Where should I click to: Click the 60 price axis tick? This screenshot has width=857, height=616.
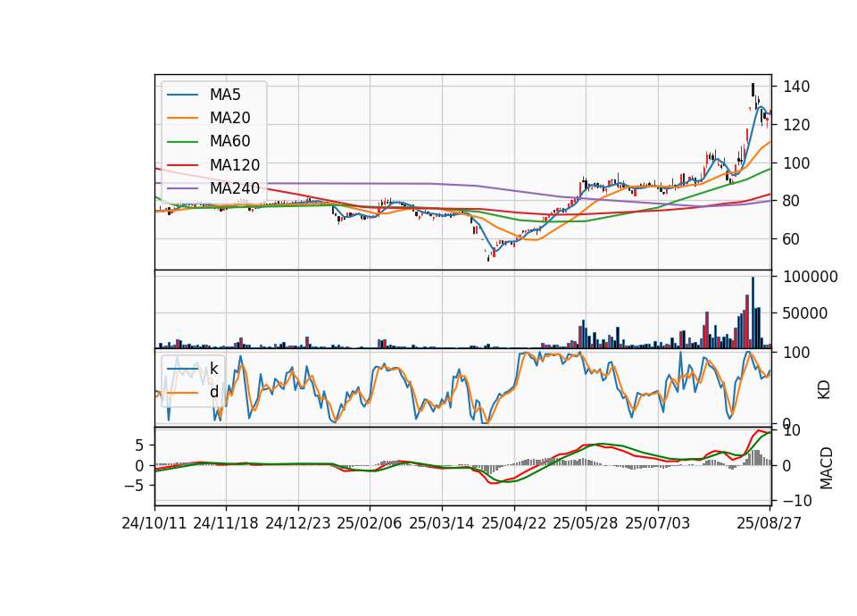click(792, 239)
